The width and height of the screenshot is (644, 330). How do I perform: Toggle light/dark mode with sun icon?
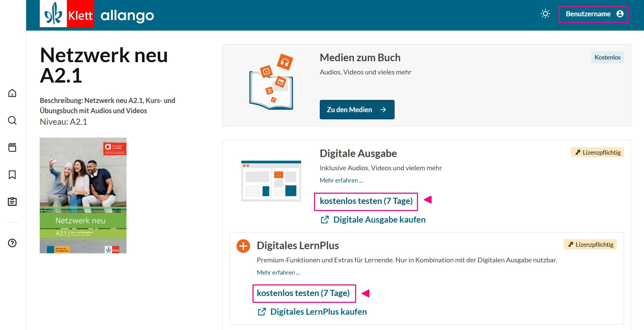tap(545, 14)
